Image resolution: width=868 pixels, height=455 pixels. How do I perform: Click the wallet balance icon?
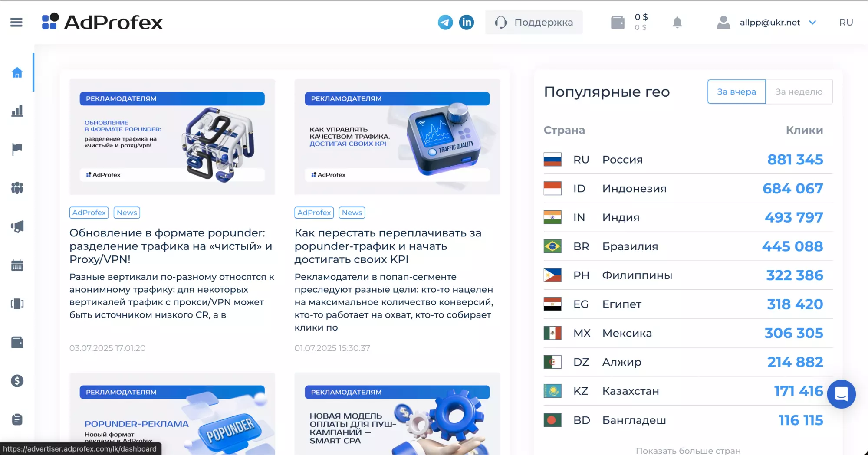coord(618,22)
